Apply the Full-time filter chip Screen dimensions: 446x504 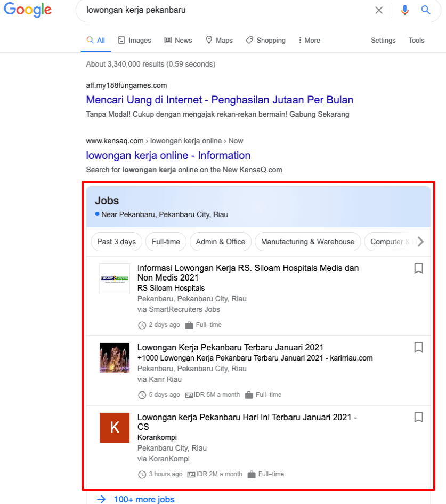pyautogui.click(x=166, y=242)
